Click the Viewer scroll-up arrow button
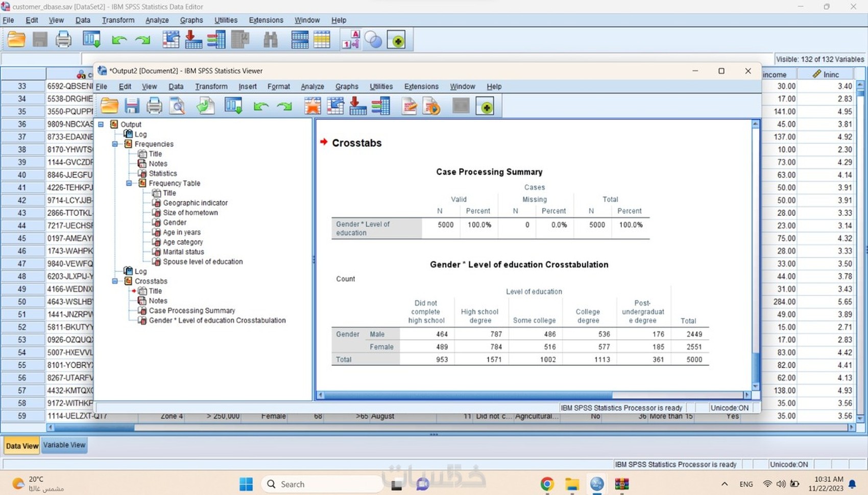 pyautogui.click(x=756, y=124)
